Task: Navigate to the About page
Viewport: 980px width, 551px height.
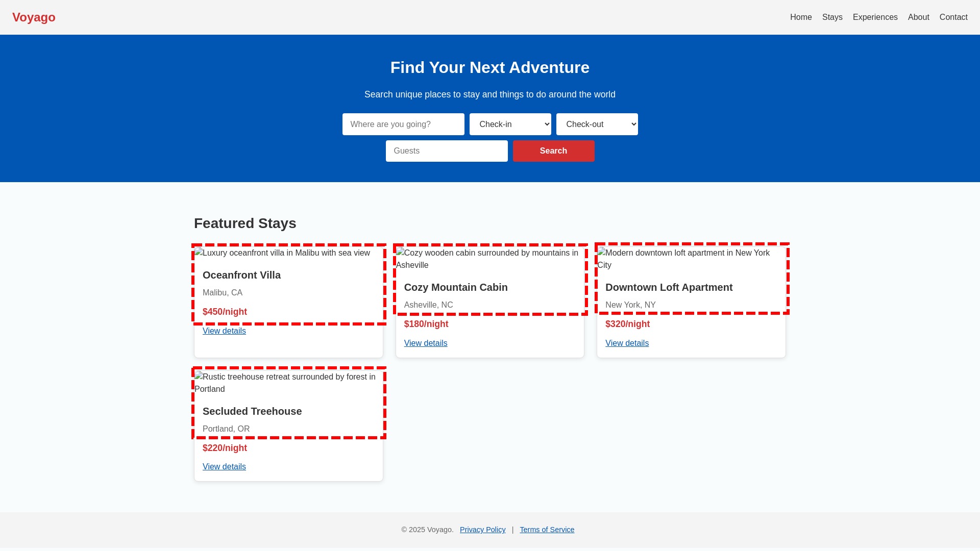Action: tap(918, 17)
